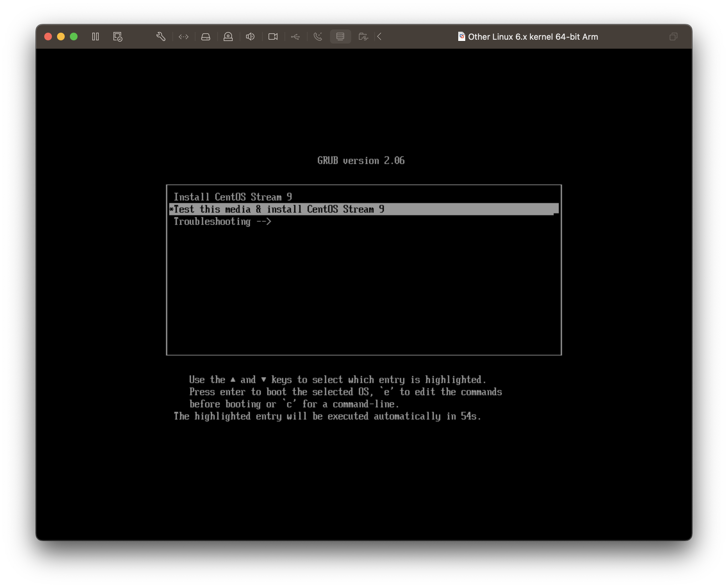Collapse the toolbar device chevron

pyautogui.click(x=379, y=37)
